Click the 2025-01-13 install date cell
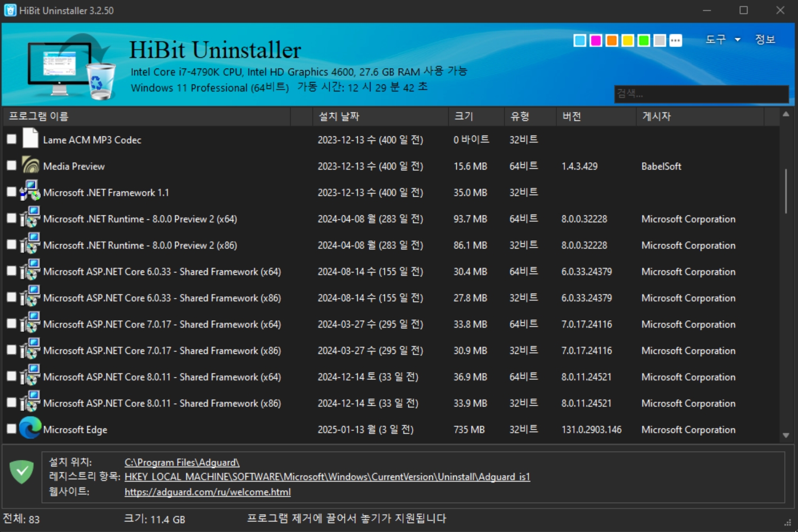Viewport: 798px width, 532px height. (x=366, y=429)
